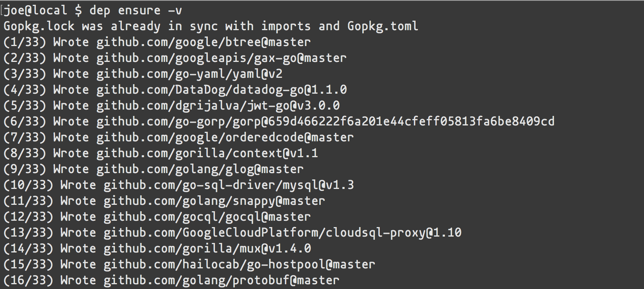
Task: Click the (10/33) progress counter
Action: pos(28,185)
